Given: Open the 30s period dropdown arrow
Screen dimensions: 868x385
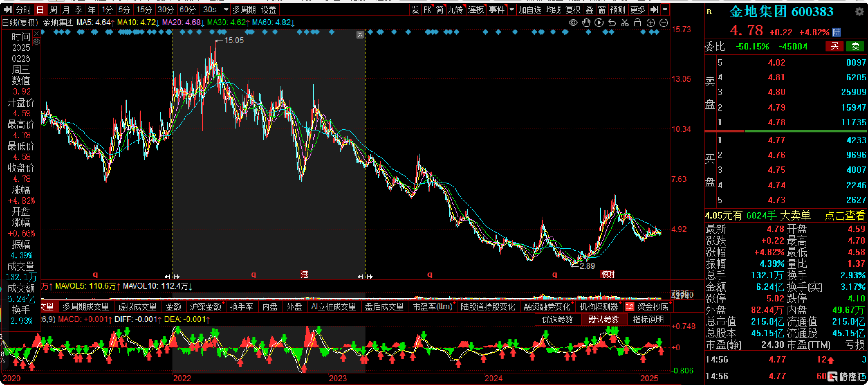Looking at the screenshot, I should click(x=226, y=9).
